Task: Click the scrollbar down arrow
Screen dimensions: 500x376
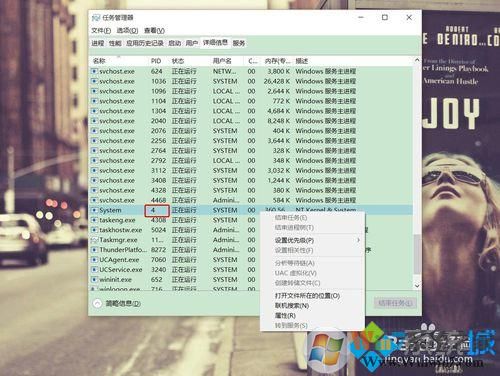Action: click(417, 286)
